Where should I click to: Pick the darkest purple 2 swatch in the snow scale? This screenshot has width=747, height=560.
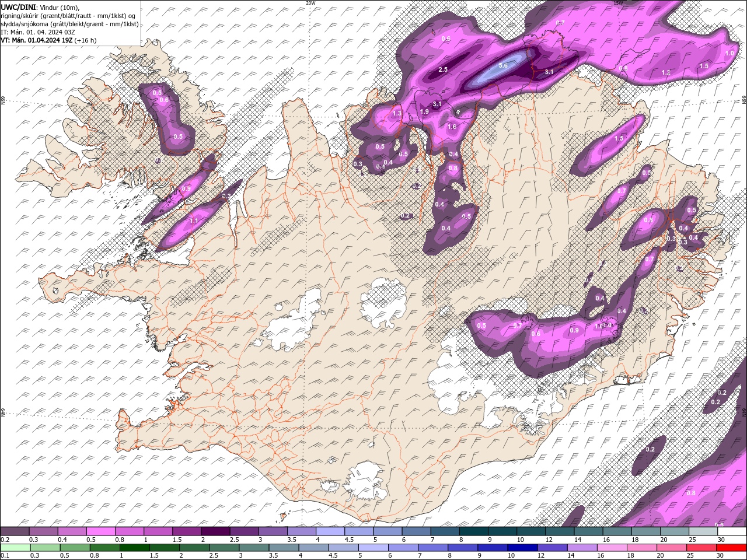(x=215, y=531)
